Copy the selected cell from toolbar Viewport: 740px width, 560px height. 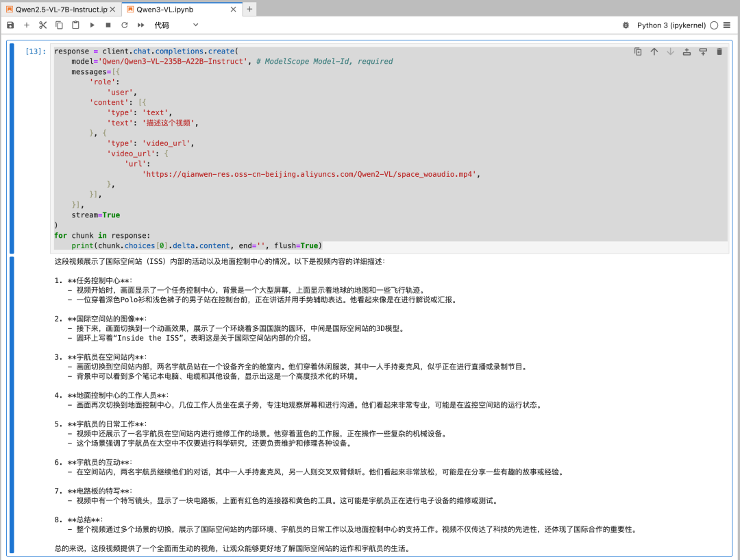[59, 25]
